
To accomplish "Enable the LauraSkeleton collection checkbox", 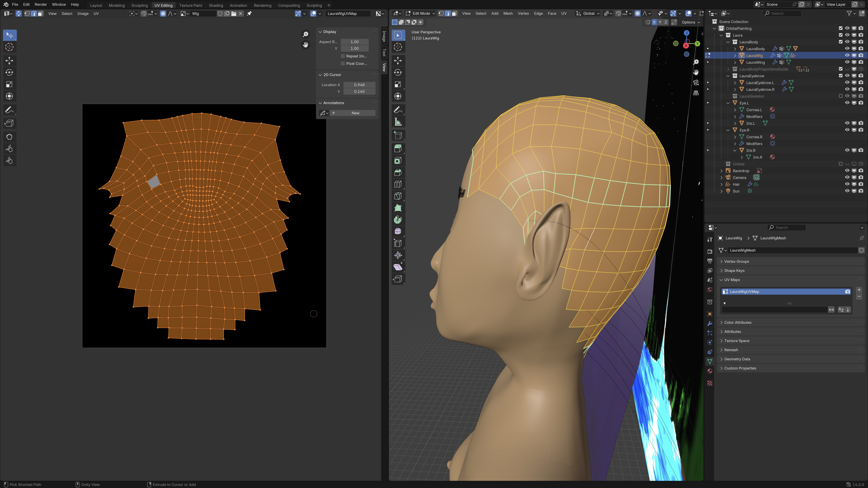I will pyautogui.click(x=840, y=96).
